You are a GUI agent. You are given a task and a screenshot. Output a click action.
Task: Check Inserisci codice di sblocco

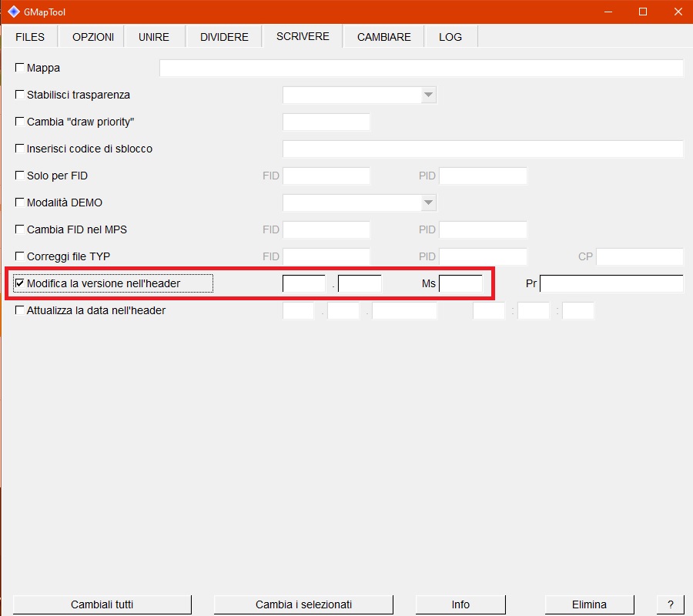pos(19,149)
